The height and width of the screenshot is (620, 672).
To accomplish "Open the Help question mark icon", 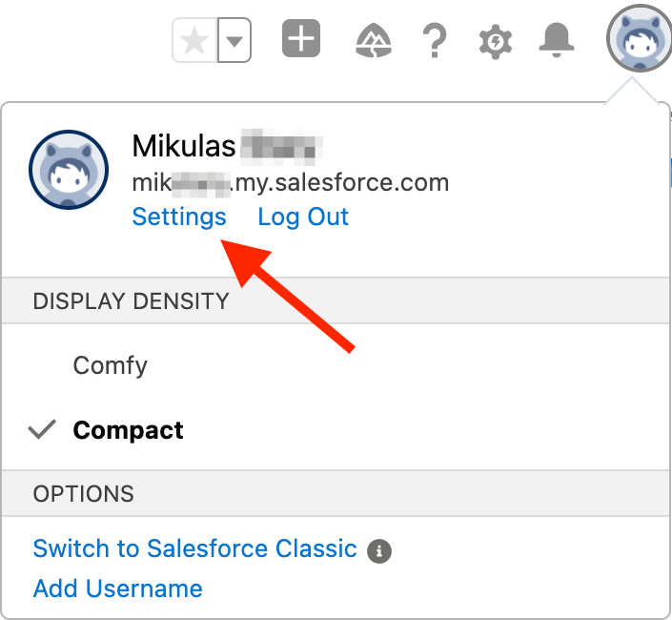I will (435, 40).
